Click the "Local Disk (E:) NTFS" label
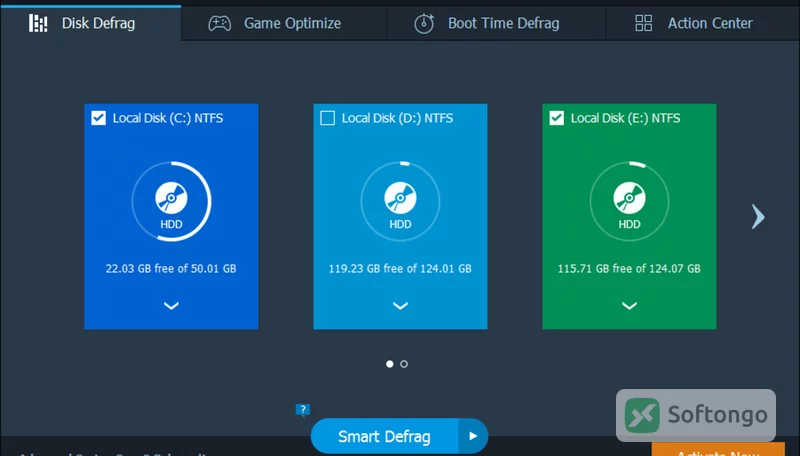The image size is (800, 456). click(x=626, y=118)
